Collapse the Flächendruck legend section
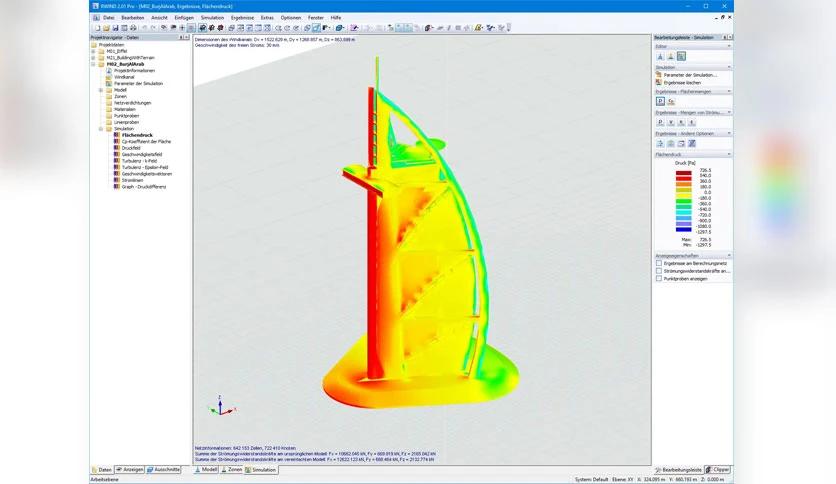 [729, 155]
